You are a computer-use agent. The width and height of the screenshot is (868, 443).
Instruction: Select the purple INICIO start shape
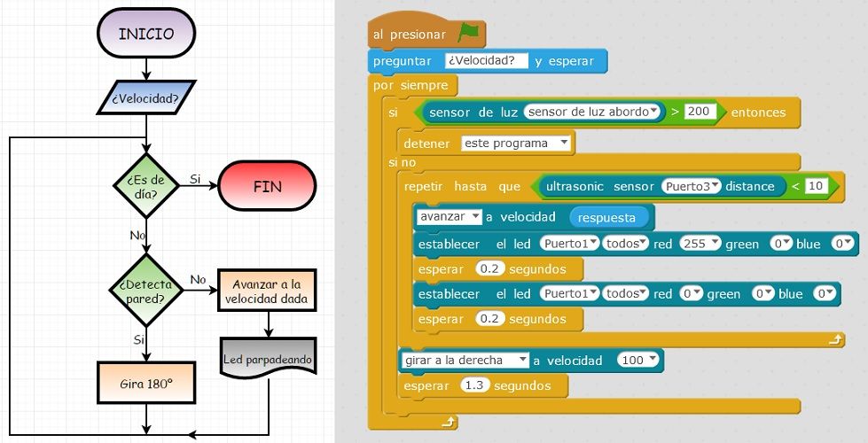tap(145, 35)
